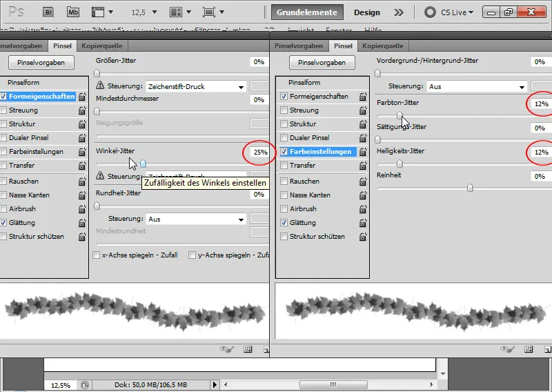This screenshot has height=392, width=552.
Task: Click the Winkel-Jitter 25% value field
Action: click(260, 152)
